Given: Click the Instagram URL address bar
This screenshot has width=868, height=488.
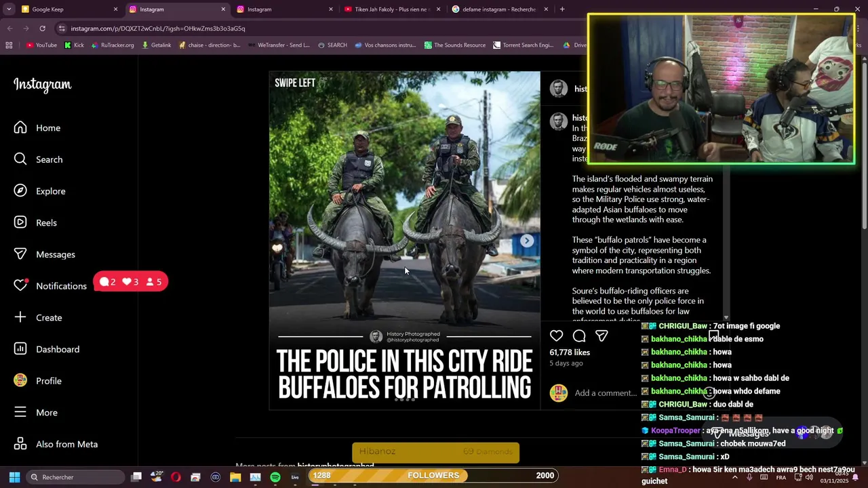Looking at the screenshot, I should 157,28.
